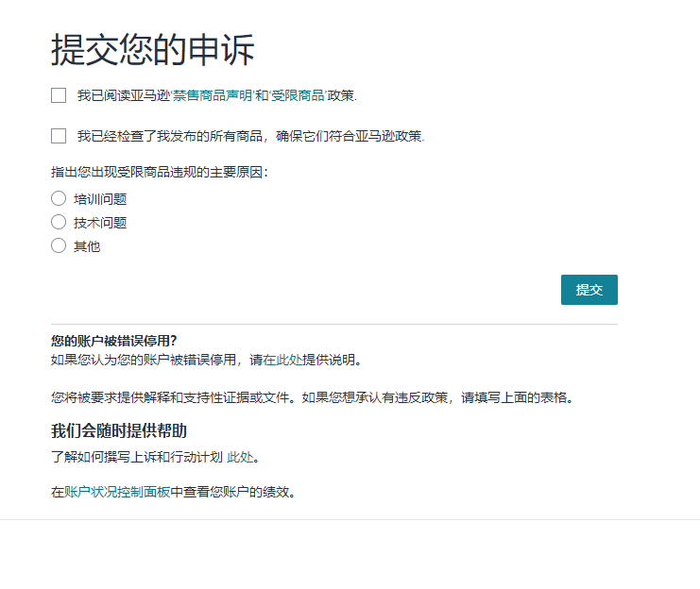Click the '指出您出现受限商品违规的主要原因' prompt text
The width and height of the screenshot is (700, 589).
(159, 173)
